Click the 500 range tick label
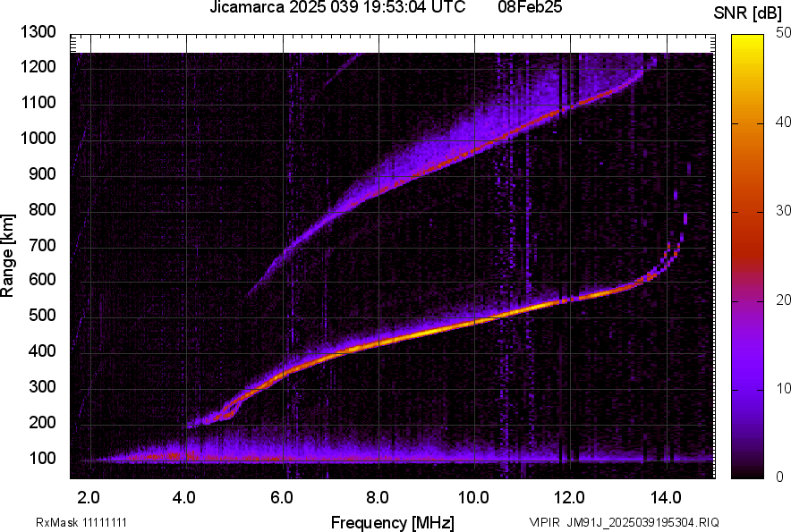 pos(42,315)
